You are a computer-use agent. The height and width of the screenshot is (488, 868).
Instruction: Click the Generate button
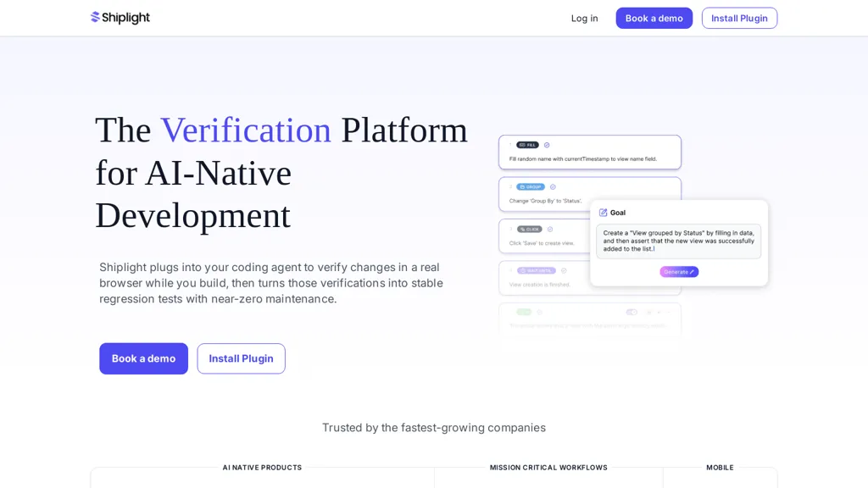coord(679,272)
